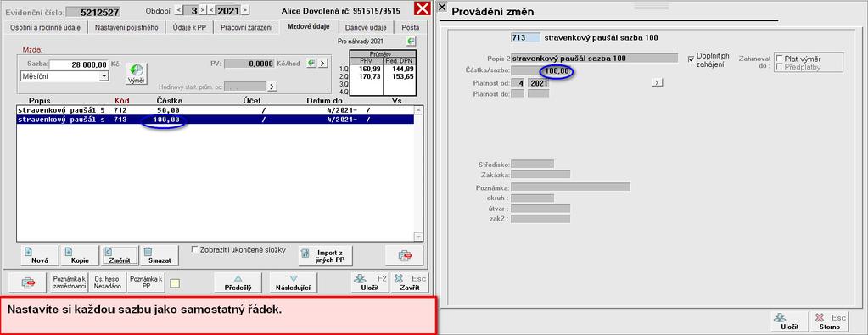Switch to the Daňové údaje tab
Image resolution: width=868 pixels, height=335 pixels.
(366, 27)
